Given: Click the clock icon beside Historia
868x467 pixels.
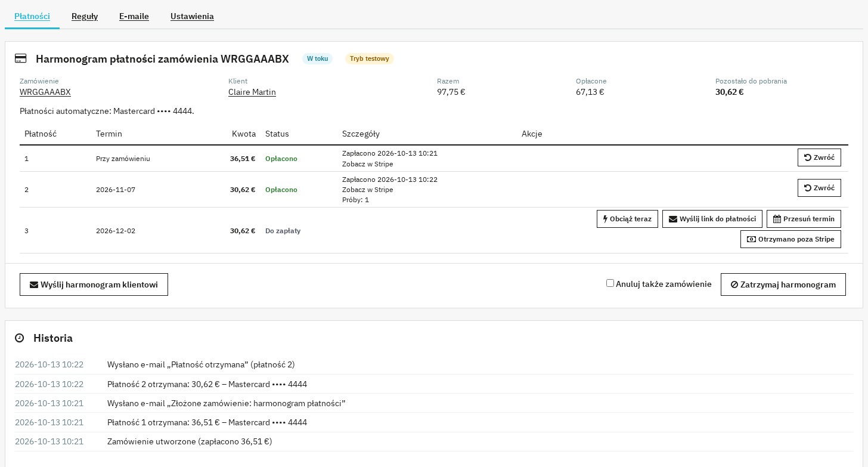Looking at the screenshot, I should point(20,338).
